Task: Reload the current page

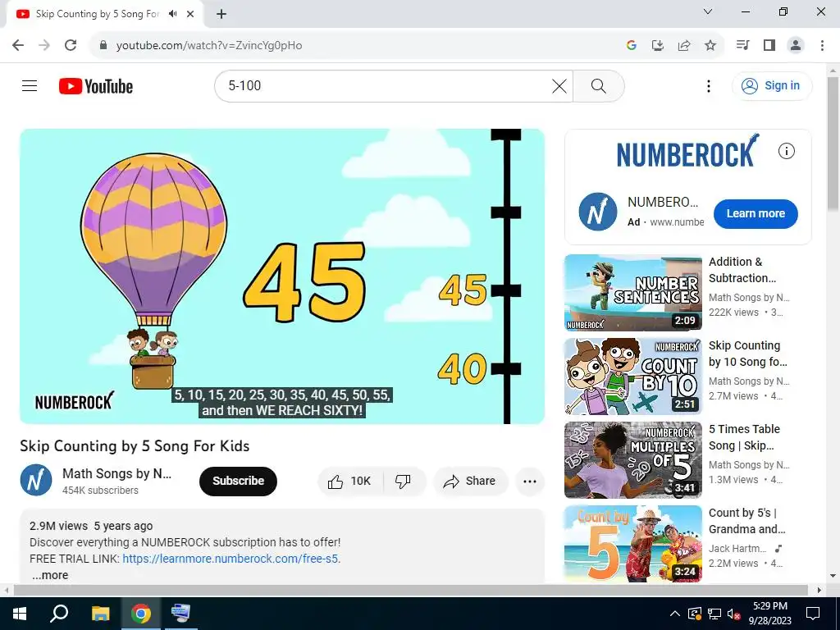Action: 71,45
